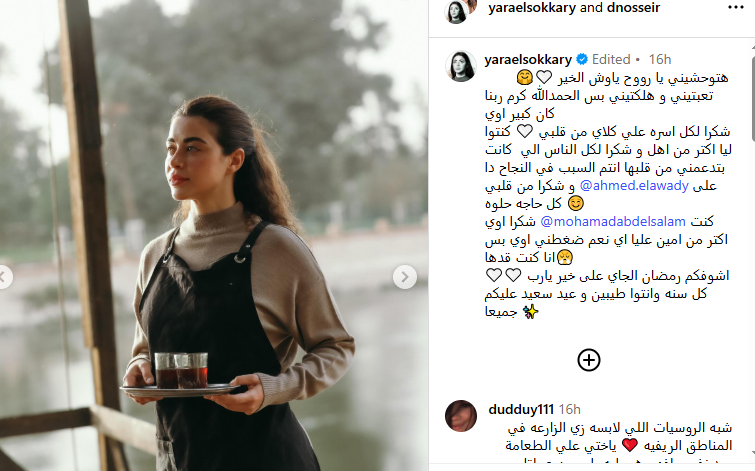Image resolution: width=755 pixels, height=471 pixels.
Task: Click the 16h timestamp on dudduy111 comment
Action: point(570,409)
